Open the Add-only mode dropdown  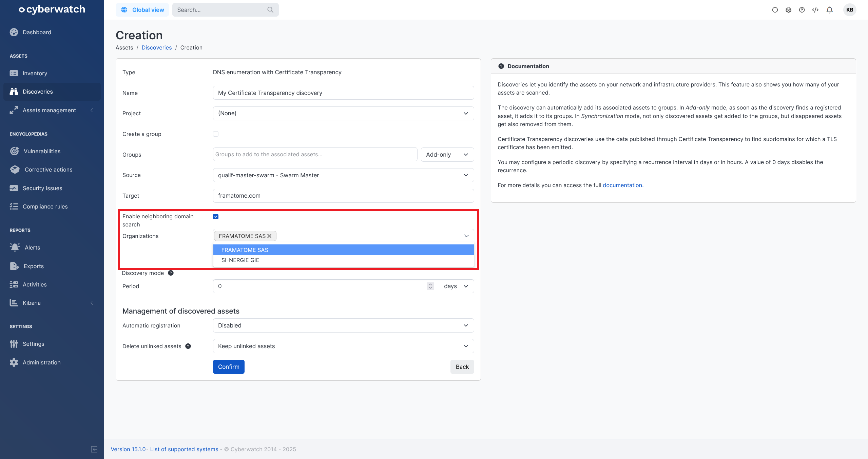[x=447, y=155]
